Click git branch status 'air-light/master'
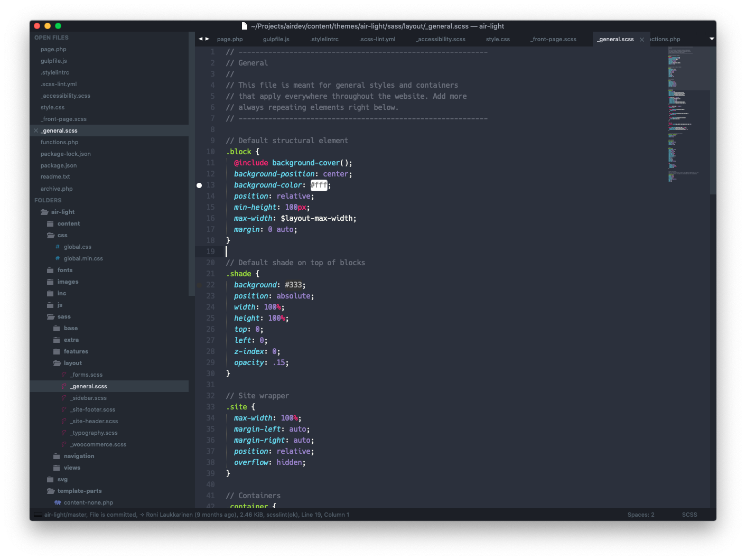 click(65, 515)
